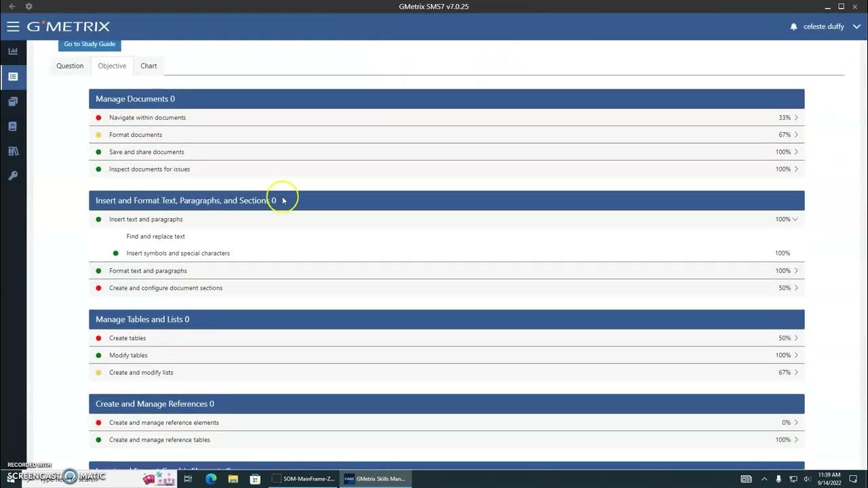The image size is (868, 488).
Task: Click the 0% score for reference elements
Action: [x=786, y=423]
